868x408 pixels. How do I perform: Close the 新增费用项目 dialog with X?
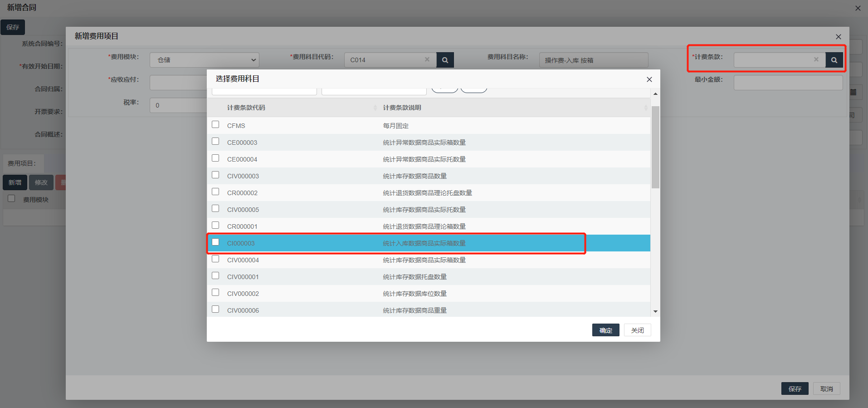(838, 37)
